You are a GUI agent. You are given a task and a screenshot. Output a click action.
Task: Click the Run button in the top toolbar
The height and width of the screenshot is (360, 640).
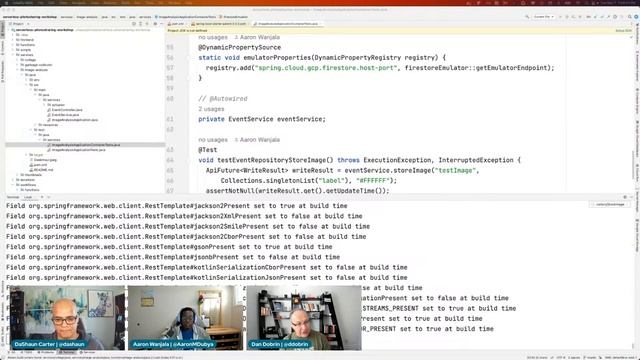tap(560, 17)
